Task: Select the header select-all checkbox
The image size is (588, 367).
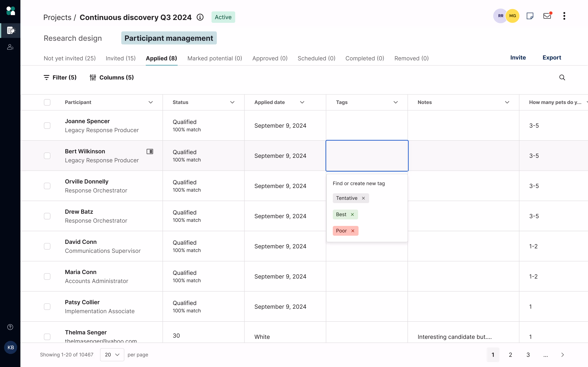Action: click(x=47, y=102)
